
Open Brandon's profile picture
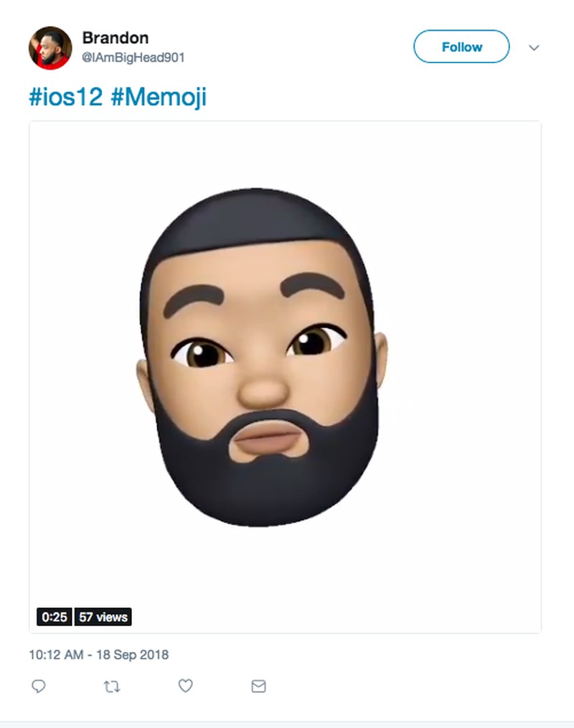[50, 48]
